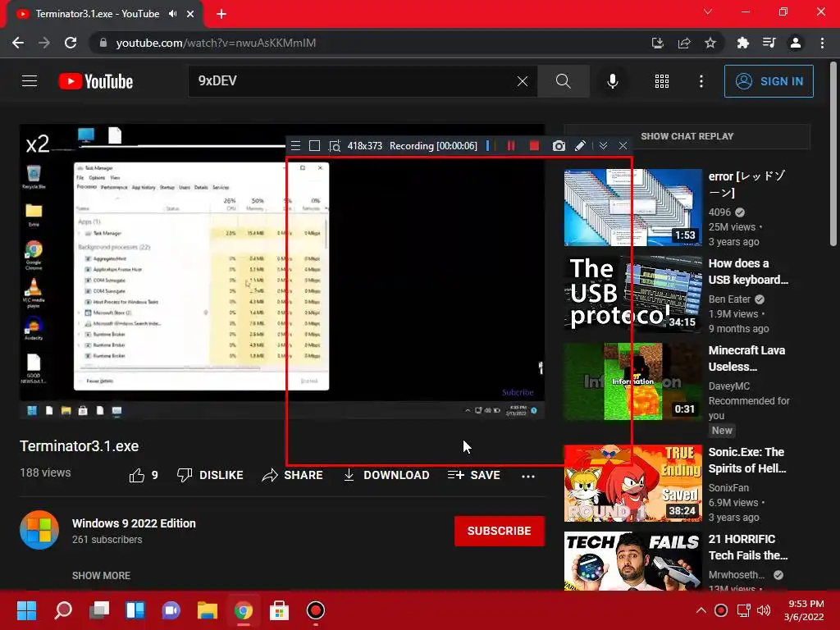The height and width of the screenshot is (630, 840).
Task: Open taskbar Search
Action: pyautogui.click(x=63, y=610)
